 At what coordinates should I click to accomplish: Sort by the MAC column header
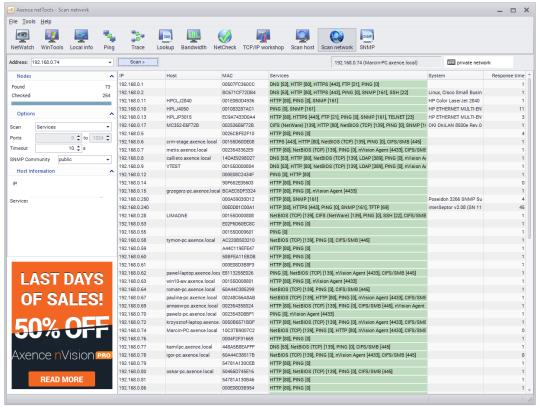coord(245,75)
